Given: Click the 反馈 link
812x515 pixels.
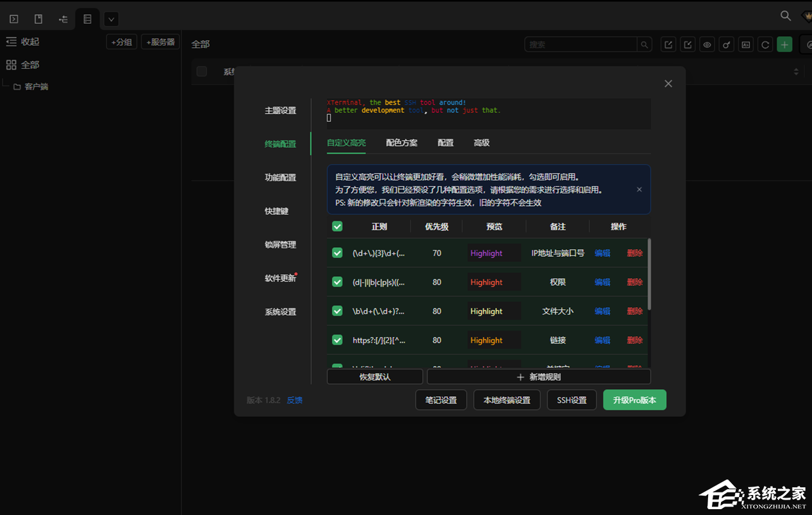Looking at the screenshot, I should pos(294,400).
